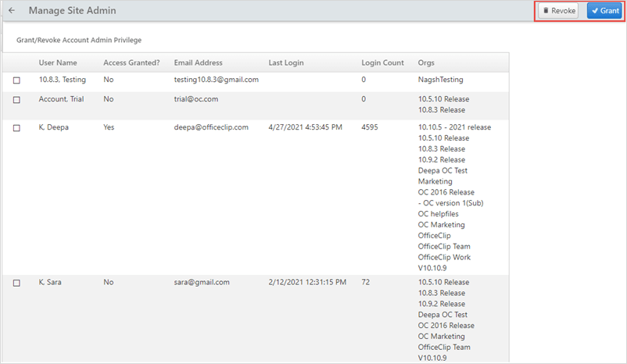Click the User Name column header
Viewport: 627px width, 364px height.
58,62
